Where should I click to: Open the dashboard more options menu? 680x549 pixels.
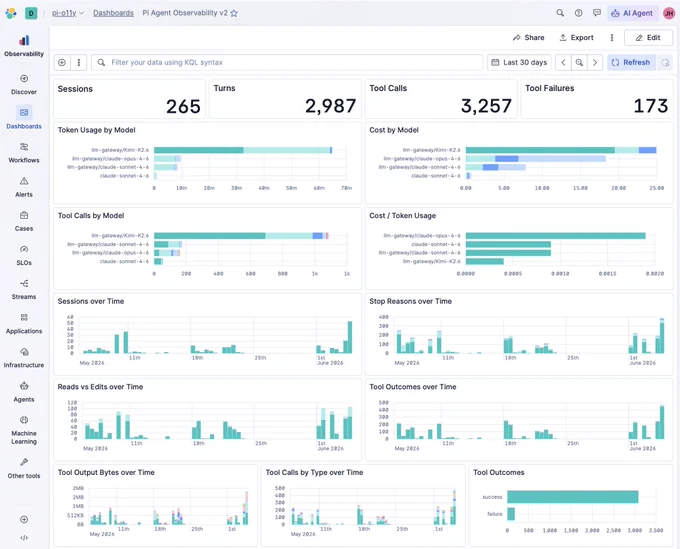[x=612, y=38]
